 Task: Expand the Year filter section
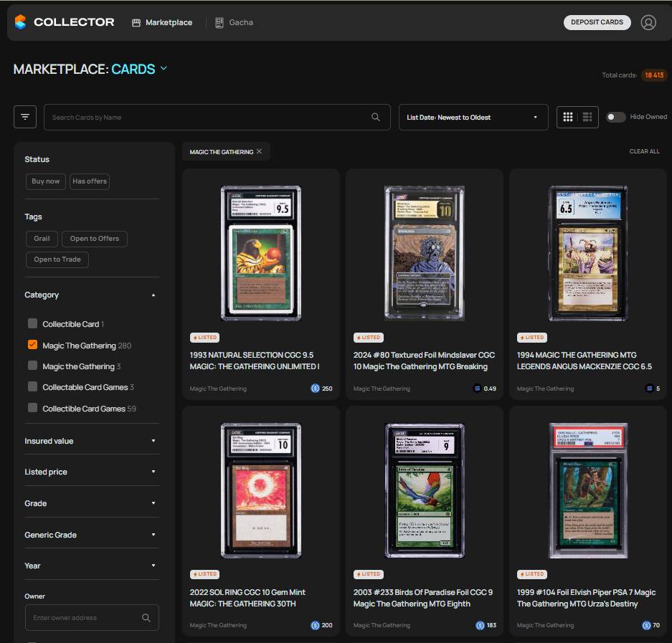(91, 566)
